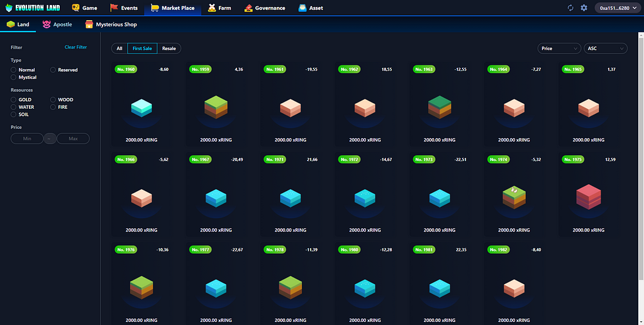Open the settings gear icon
Screen dimensions: 644x325
click(584, 8)
